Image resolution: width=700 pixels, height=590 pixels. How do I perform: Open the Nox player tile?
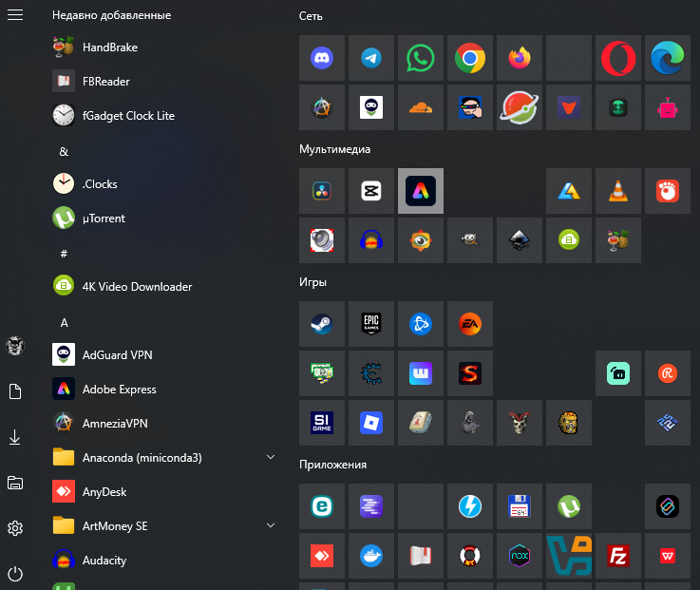coord(520,556)
